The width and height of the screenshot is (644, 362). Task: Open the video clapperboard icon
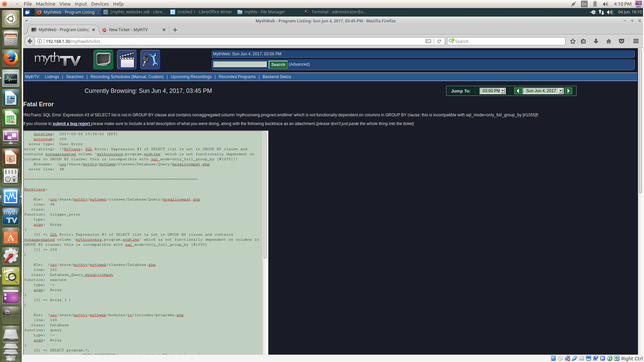point(127,60)
